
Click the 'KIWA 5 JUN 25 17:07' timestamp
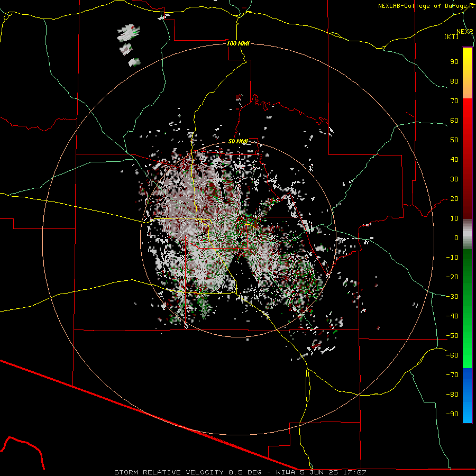point(321,472)
